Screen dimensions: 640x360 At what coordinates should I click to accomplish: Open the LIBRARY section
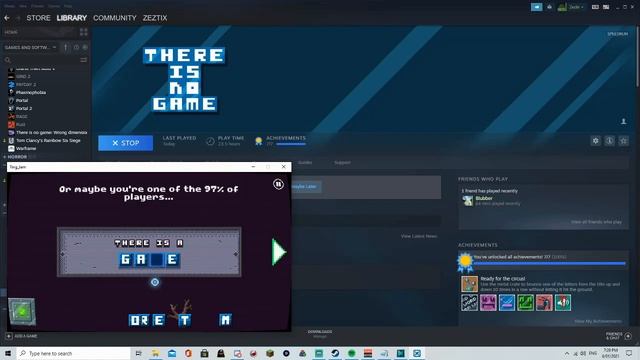click(x=72, y=18)
